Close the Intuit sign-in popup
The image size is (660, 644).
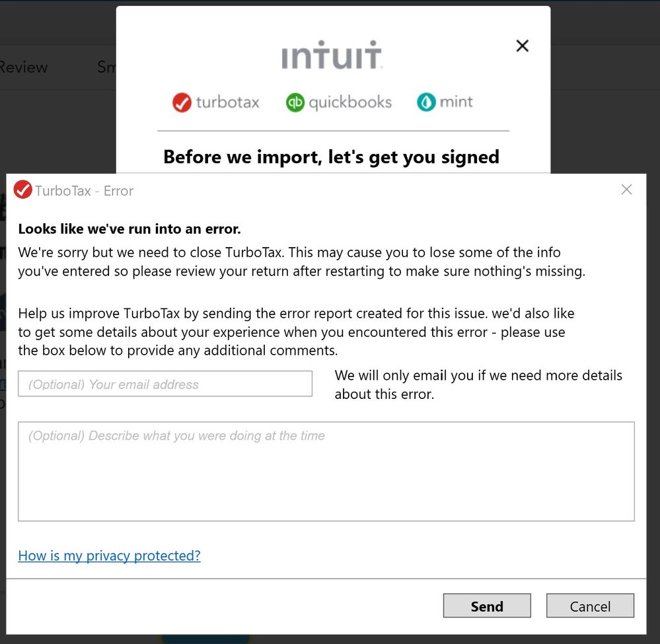523,46
